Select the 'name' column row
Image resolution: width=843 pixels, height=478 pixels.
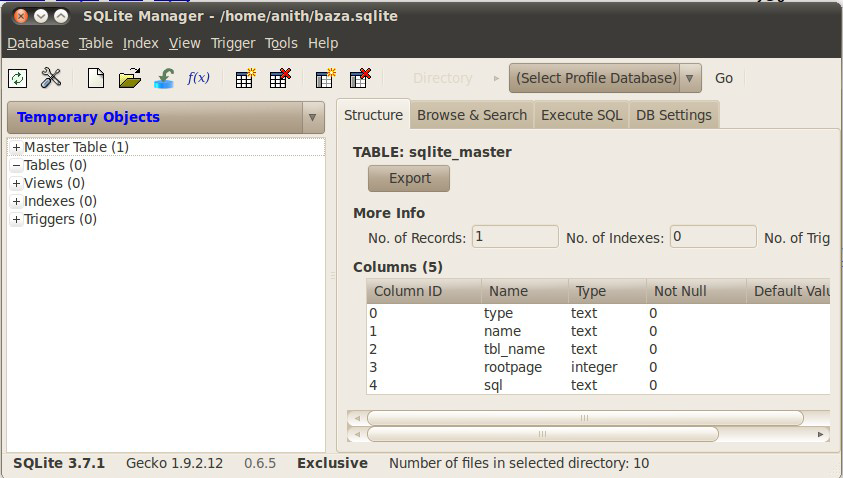598,331
